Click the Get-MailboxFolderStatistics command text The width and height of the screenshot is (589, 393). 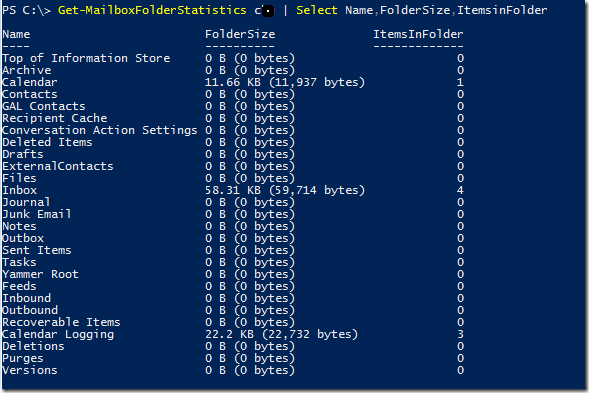pyautogui.click(x=152, y=10)
